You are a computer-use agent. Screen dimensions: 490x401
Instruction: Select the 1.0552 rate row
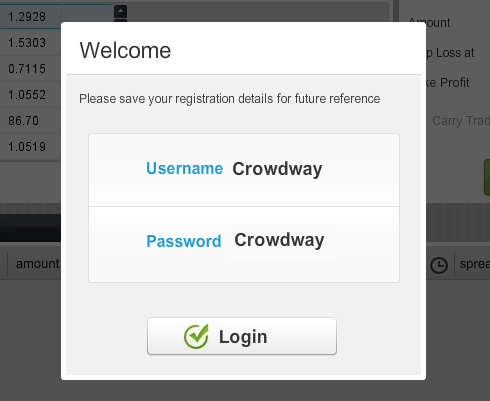[x=31, y=95]
